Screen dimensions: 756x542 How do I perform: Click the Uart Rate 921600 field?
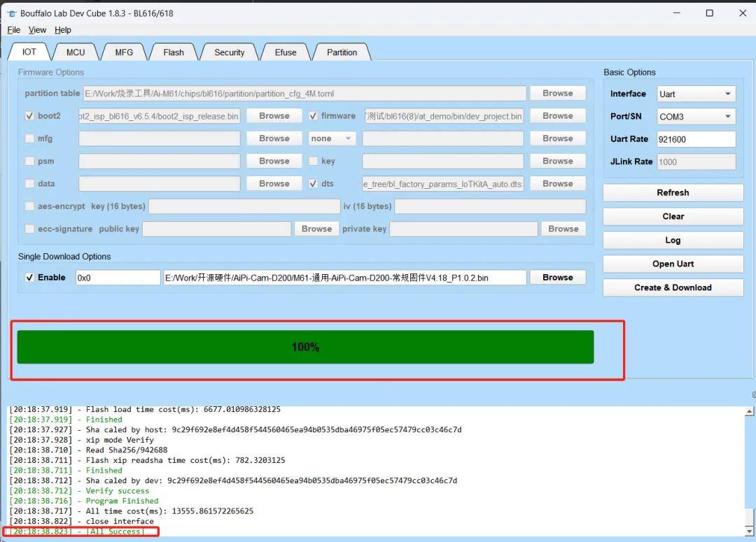pyautogui.click(x=696, y=139)
